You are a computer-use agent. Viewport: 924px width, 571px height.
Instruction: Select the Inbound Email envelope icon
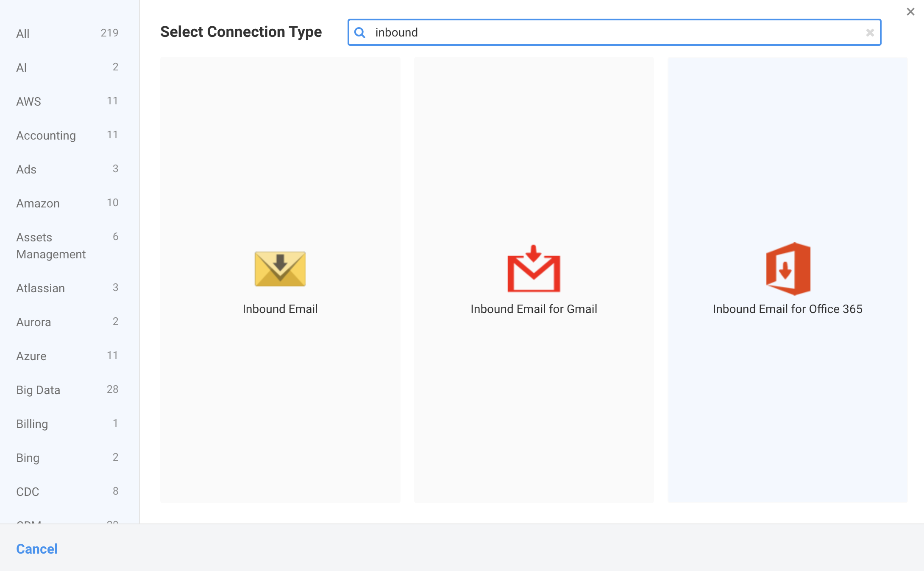pos(280,269)
